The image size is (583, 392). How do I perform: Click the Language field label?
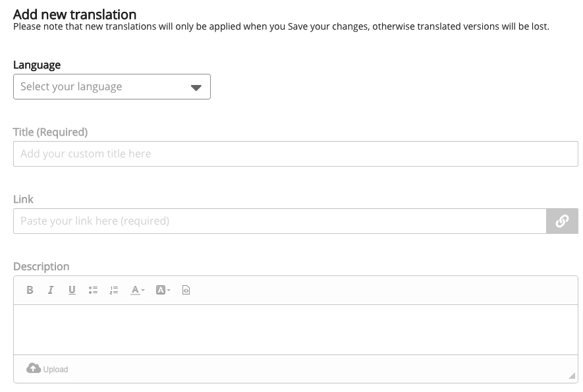pos(37,65)
